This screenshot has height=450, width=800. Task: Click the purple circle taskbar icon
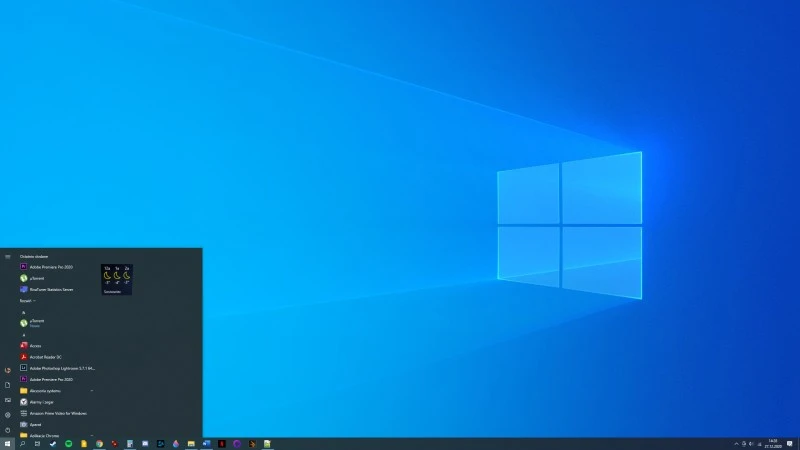(x=237, y=444)
